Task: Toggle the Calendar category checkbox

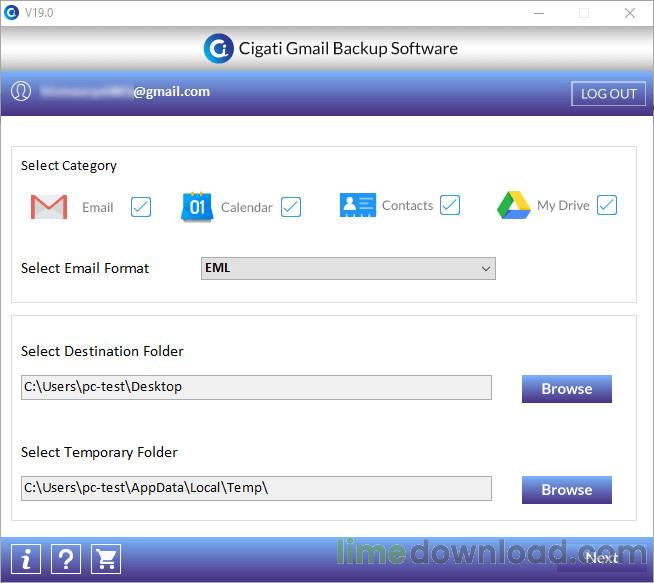Action: pos(291,207)
